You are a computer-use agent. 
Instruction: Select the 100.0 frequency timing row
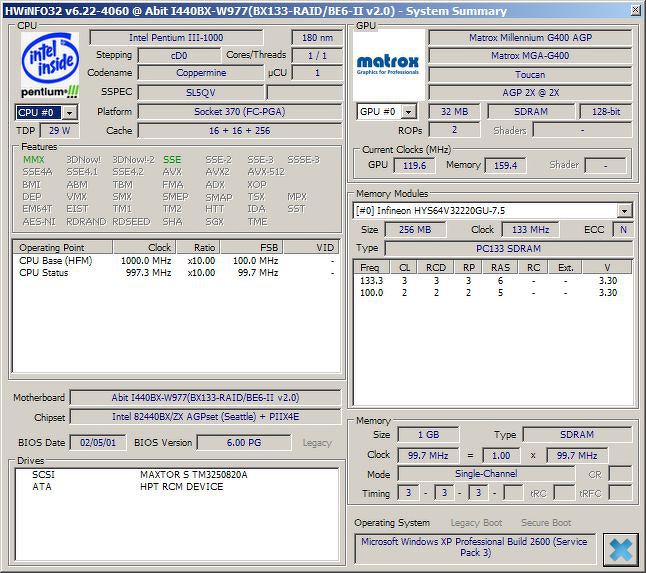point(492,292)
